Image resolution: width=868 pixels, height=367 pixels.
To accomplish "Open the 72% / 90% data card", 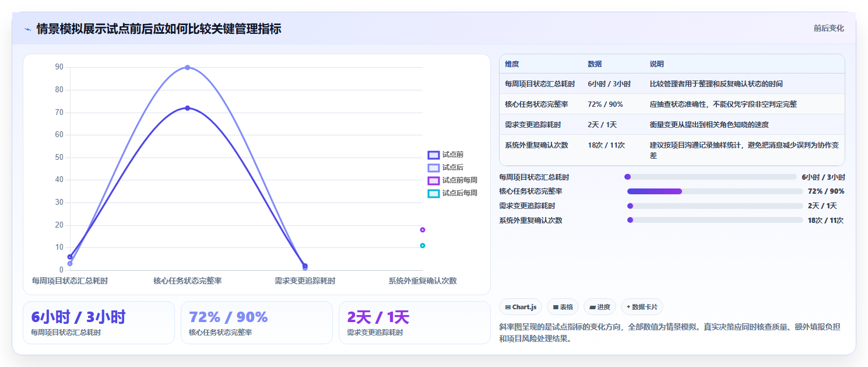I will [x=256, y=323].
